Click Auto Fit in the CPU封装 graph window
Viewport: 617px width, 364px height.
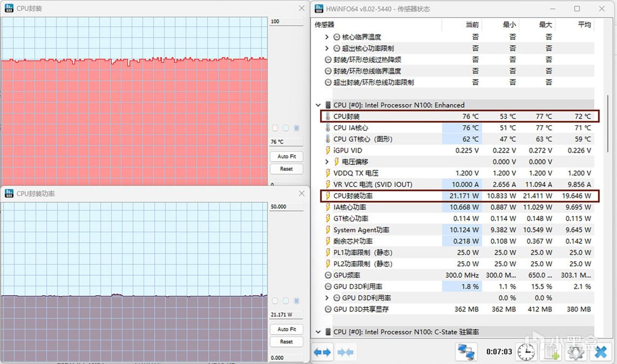[x=286, y=157]
